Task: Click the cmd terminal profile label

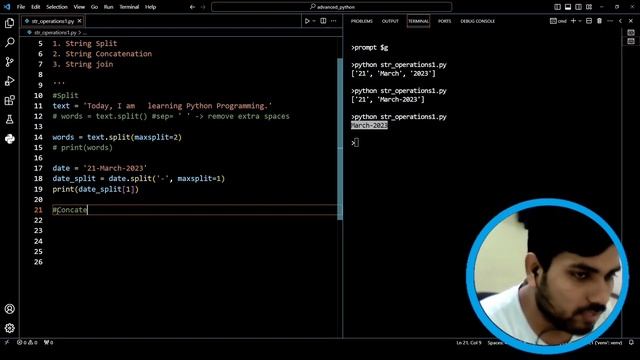Action: coord(558,21)
